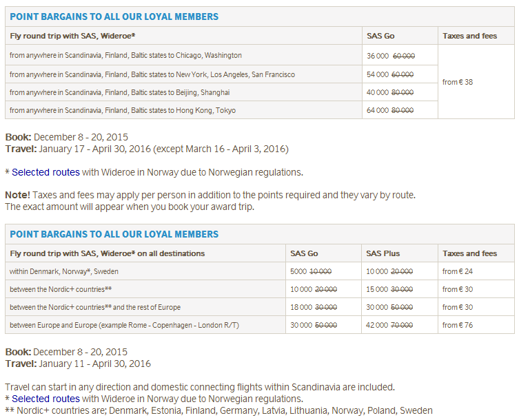Click the 'Travel: January 11 - April 30' line
This screenshot has width=519, height=420.
click(x=78, y=364)
